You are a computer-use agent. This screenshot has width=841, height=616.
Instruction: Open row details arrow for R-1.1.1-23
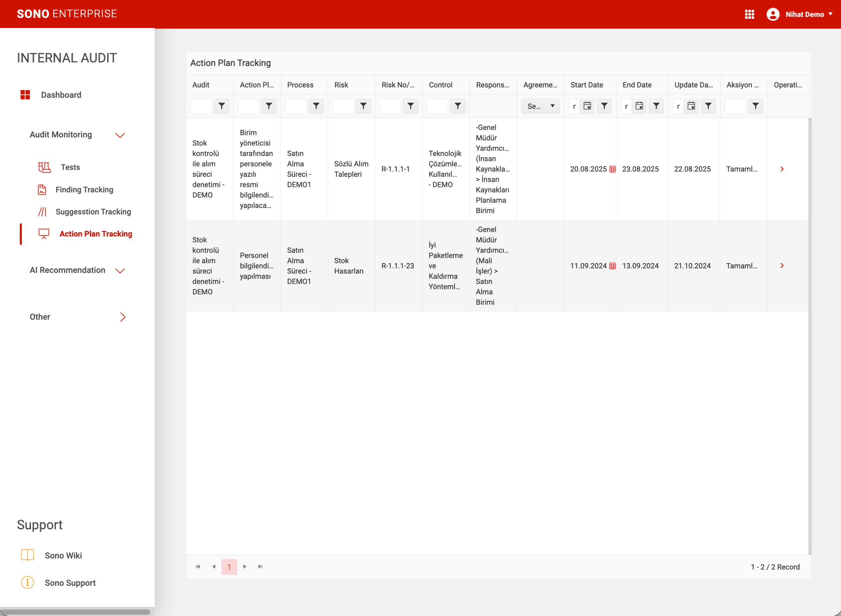click(782, 265)
